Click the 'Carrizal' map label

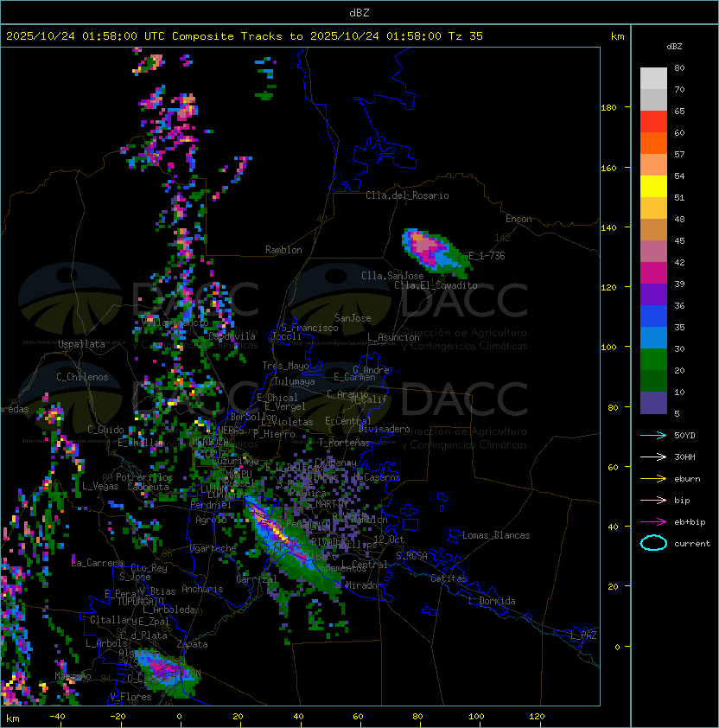click(x=257, y=579)
